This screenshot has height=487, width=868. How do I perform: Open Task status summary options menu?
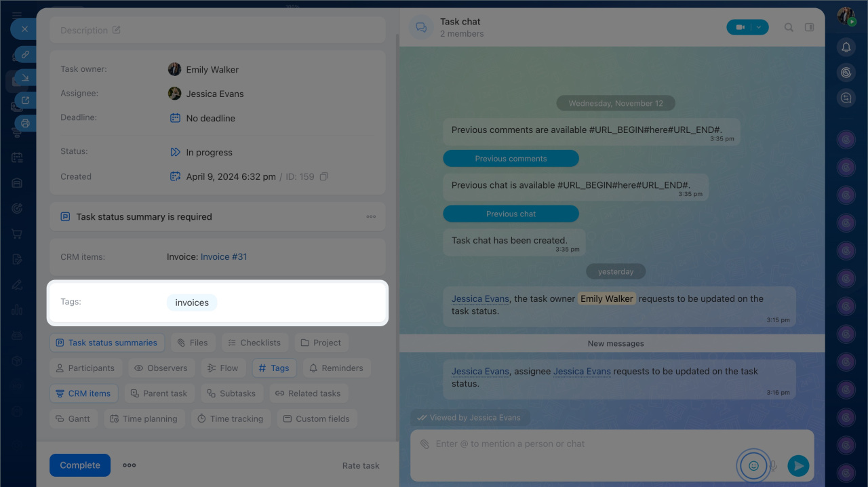pyautogui.click(x=371, y=217)
